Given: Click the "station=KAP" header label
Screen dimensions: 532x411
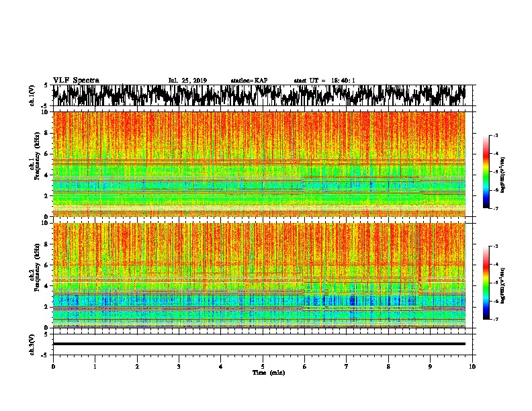Looking at the screenshot, I should click(x=249, y=81).
